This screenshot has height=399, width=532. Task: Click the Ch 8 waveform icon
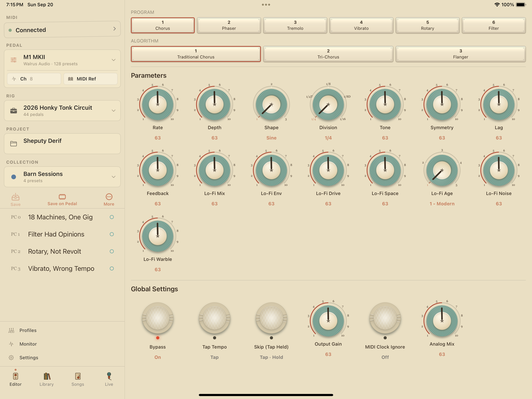click(14, 79)
